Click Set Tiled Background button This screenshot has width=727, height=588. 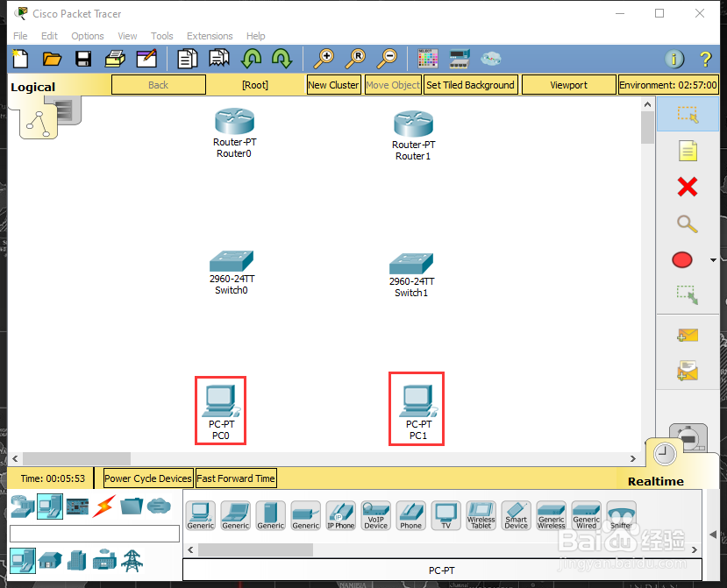click(x=470, y=85)
